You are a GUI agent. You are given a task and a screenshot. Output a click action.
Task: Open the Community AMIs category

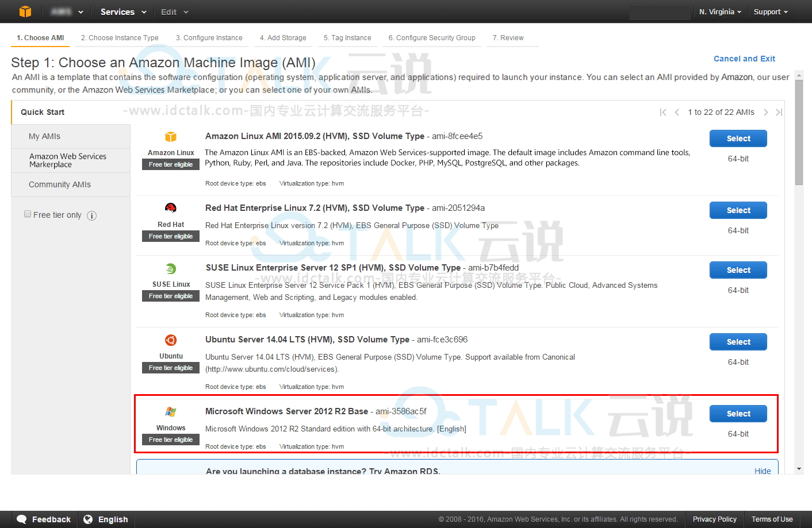point(71,184)
